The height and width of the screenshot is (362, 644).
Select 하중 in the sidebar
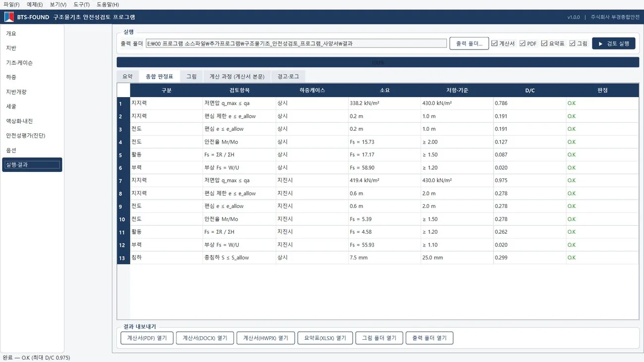point(32,77)
